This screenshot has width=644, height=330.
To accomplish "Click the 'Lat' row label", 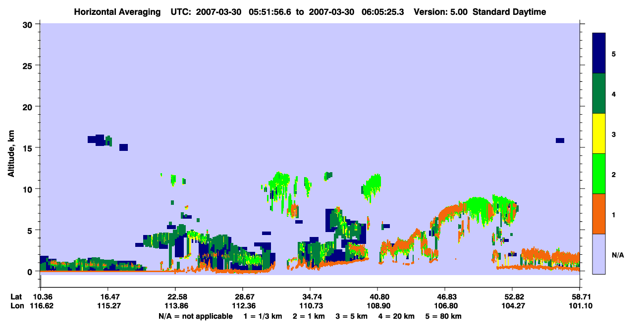I will pyautogui.click(x=16, y=297).
